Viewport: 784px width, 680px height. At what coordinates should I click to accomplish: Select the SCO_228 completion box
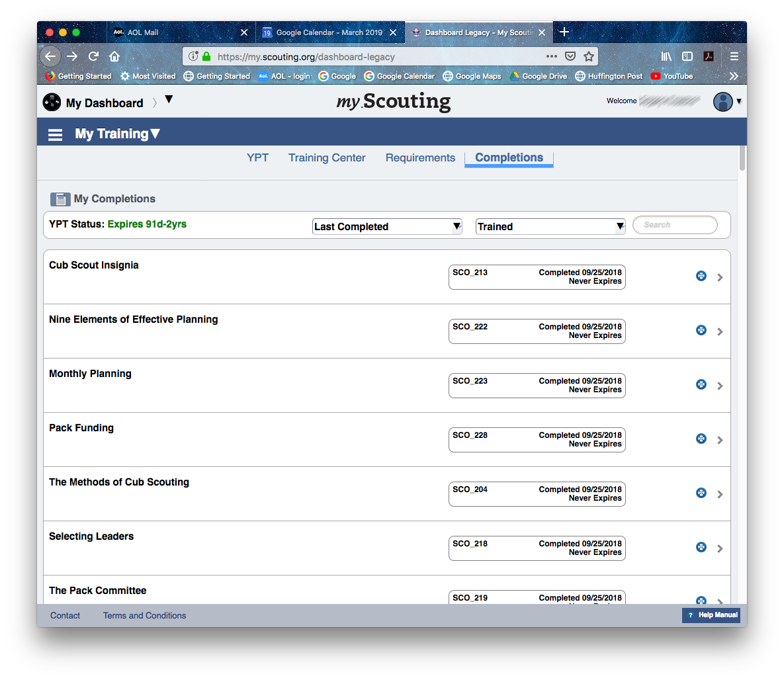coord(537,440)
